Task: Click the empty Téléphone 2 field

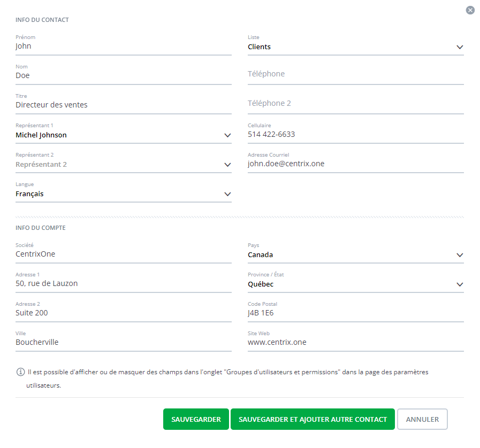Action: 355,104
